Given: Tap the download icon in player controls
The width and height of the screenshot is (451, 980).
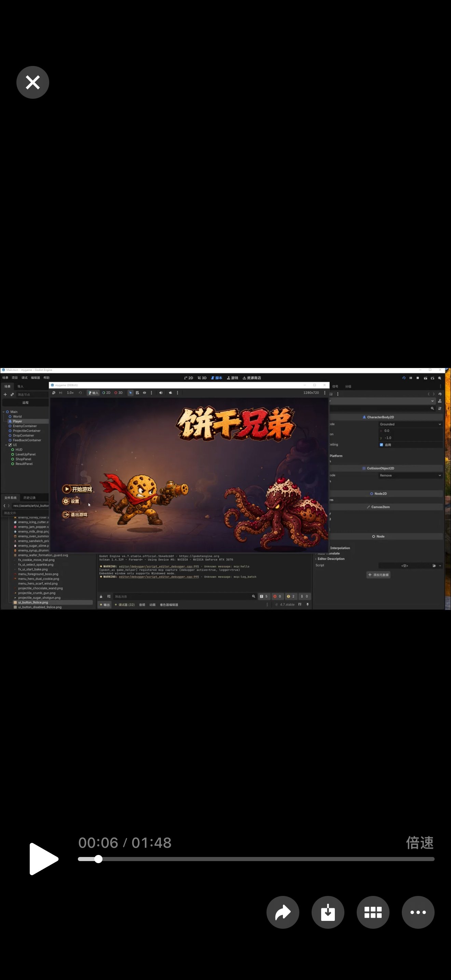Looking at the screenshot, I should click(x=328, y=912).
